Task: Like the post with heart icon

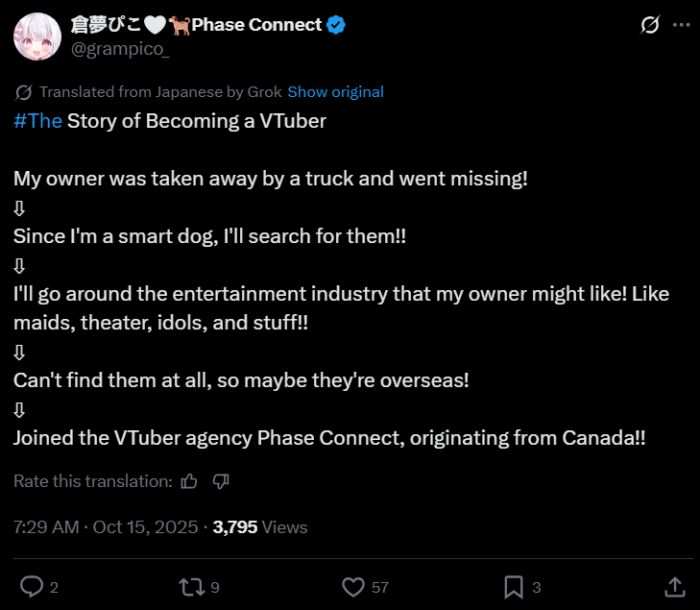Action: coord(353,586)
